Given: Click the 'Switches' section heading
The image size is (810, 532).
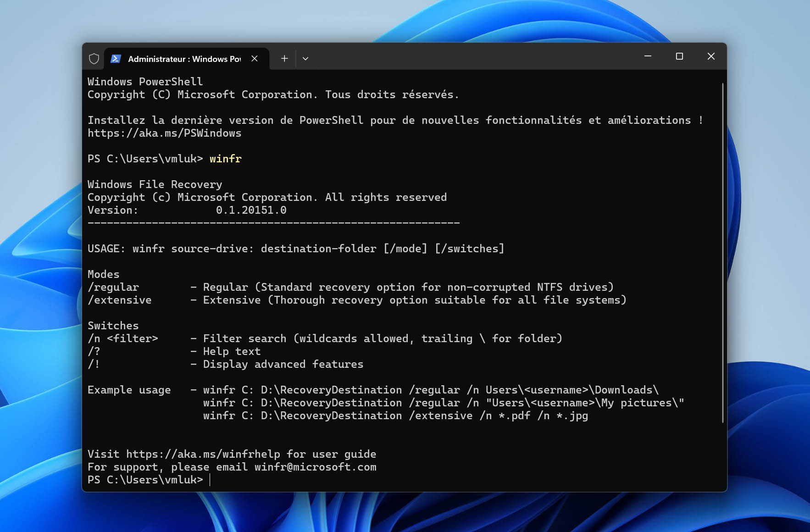Looking at the screenshot, I should click(113, 326).
